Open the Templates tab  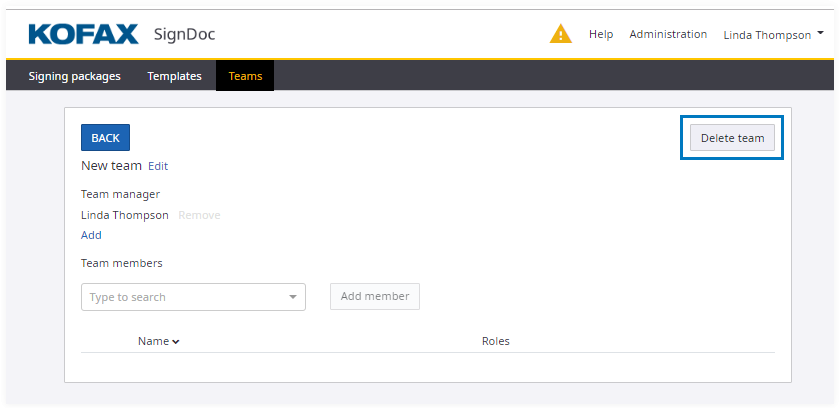[x=174, y=76]
